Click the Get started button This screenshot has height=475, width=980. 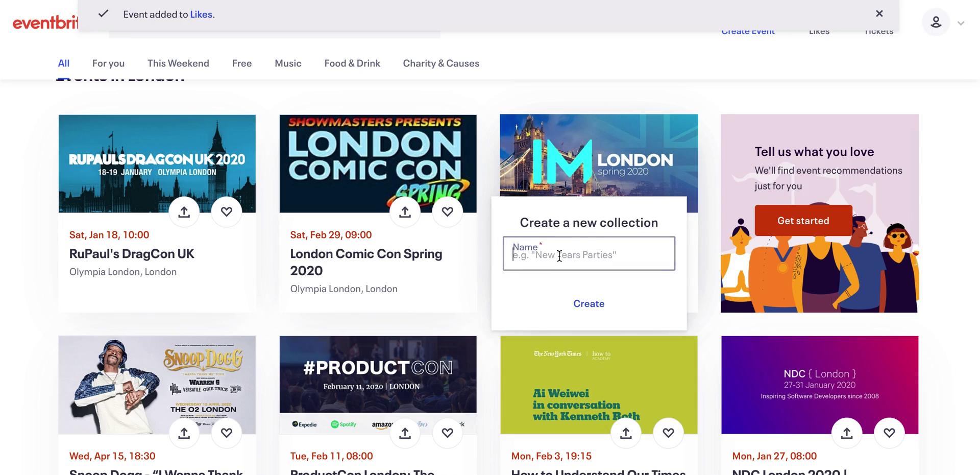[803, 221]
